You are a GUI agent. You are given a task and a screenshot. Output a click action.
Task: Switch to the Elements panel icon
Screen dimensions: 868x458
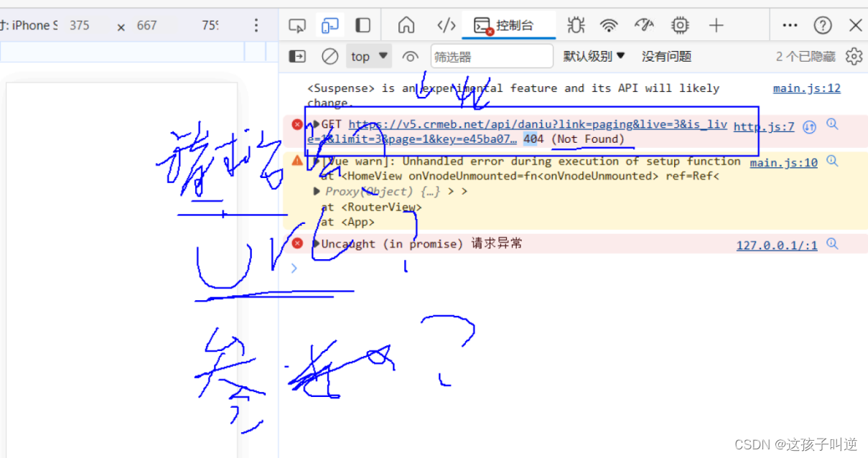[447, 26]
